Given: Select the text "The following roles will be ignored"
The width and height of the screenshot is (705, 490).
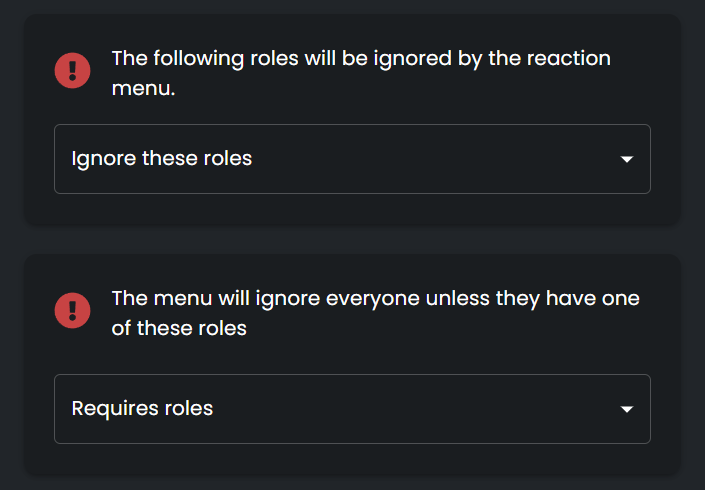Looking at the screenshot, I should (281, 59).
